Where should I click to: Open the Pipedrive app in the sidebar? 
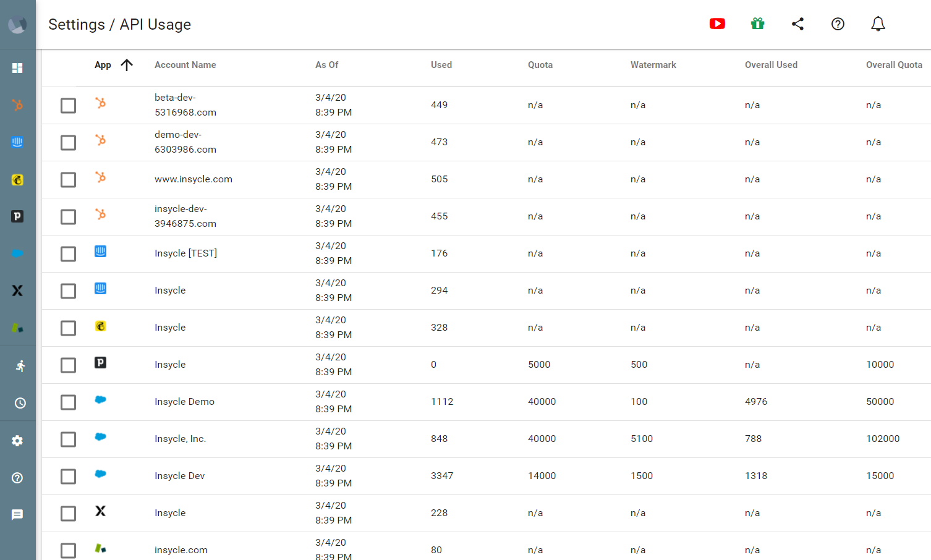tap(17, 216)
